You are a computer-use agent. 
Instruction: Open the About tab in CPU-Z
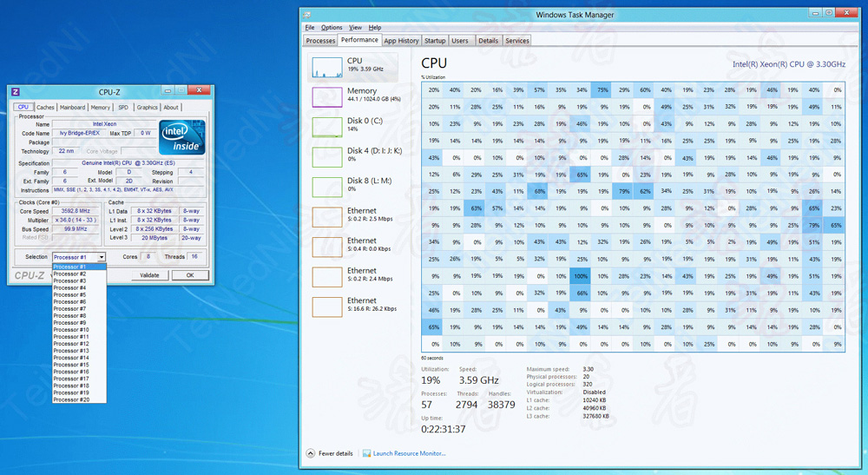tap(171, 108)
